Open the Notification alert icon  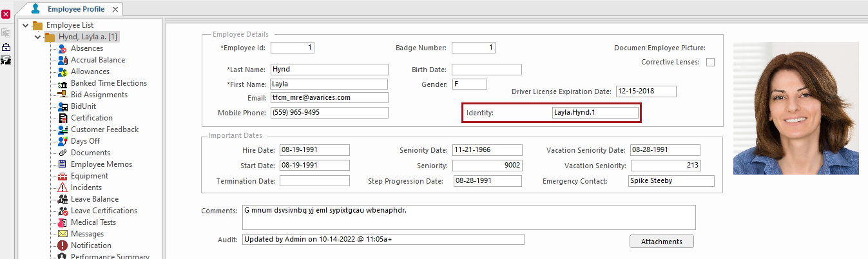pyautogui.click(x=63, y=245)
